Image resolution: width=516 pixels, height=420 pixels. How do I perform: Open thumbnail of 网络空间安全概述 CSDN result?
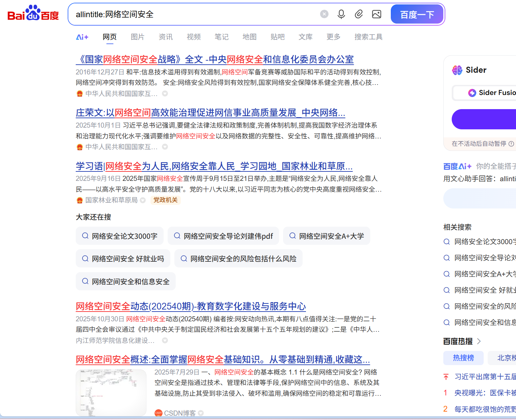[x=111, y=393]
